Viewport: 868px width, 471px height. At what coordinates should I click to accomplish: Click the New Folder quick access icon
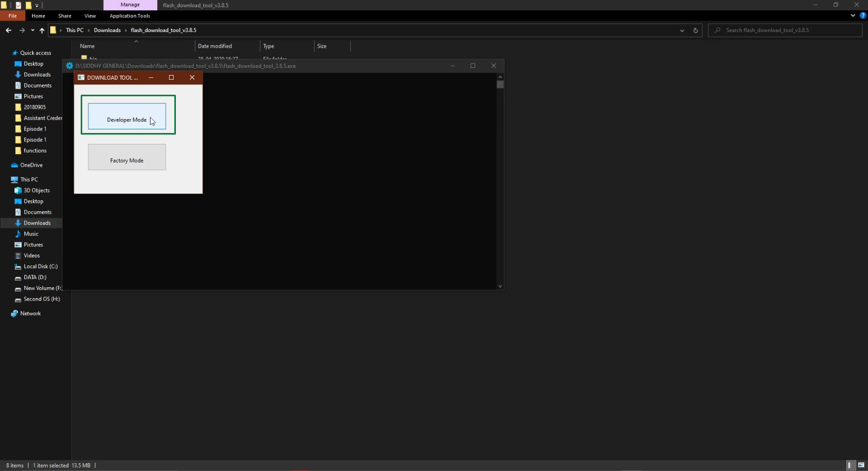28,5
